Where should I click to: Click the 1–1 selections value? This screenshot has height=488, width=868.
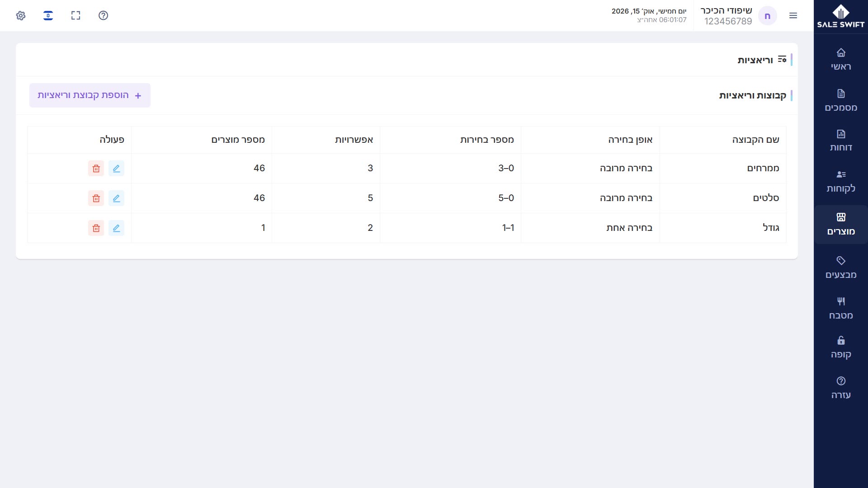click(508, 228)
